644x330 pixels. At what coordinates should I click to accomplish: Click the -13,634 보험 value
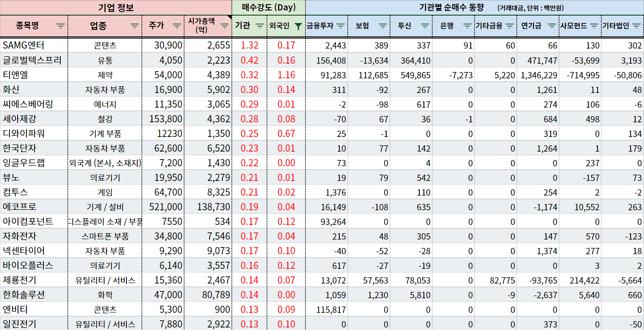point(369,60)
